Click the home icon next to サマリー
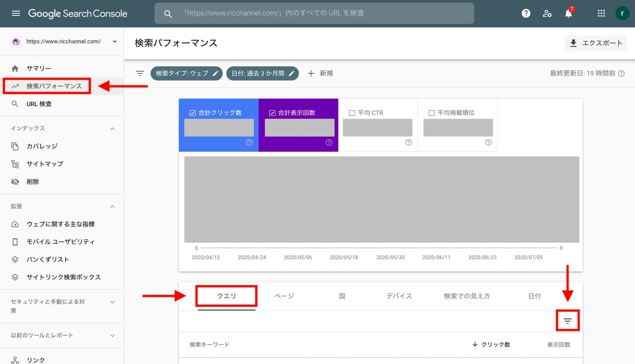635x364 pixels. point(15,69)
